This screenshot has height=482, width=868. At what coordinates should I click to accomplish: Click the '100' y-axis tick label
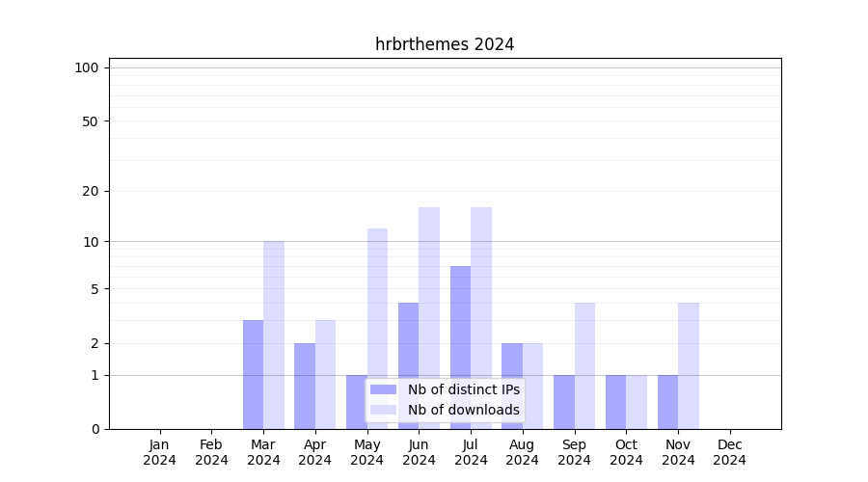pyautogui.click(x=87, y=67)
